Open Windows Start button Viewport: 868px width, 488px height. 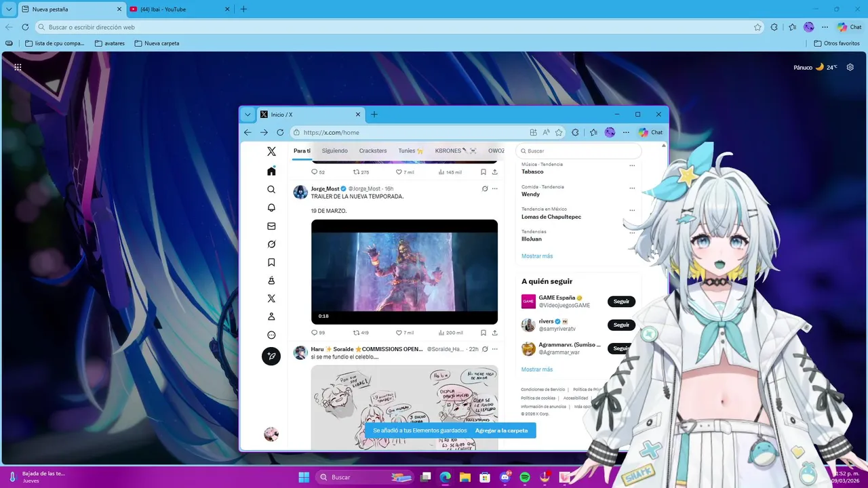pos(304,477)
